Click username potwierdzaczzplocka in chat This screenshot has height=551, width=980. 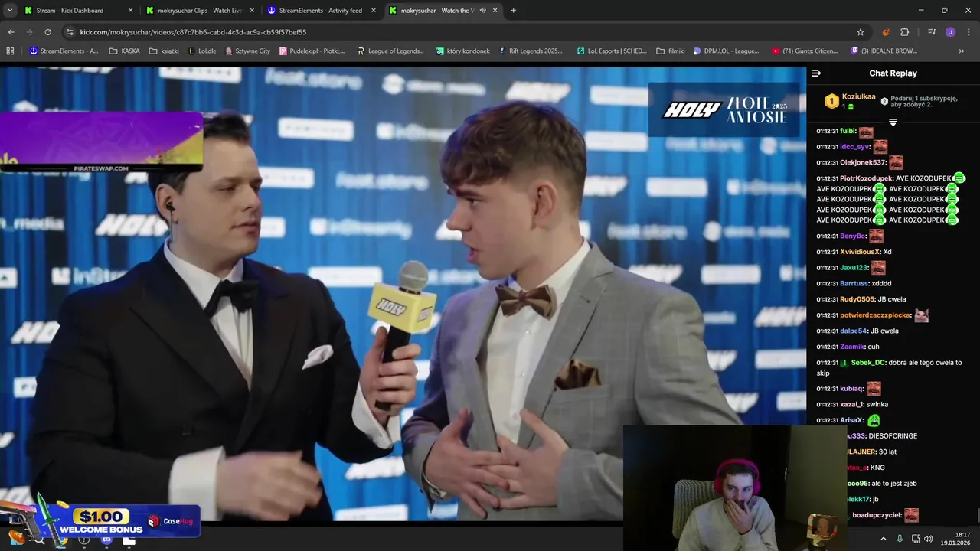[x=875, y=315]
